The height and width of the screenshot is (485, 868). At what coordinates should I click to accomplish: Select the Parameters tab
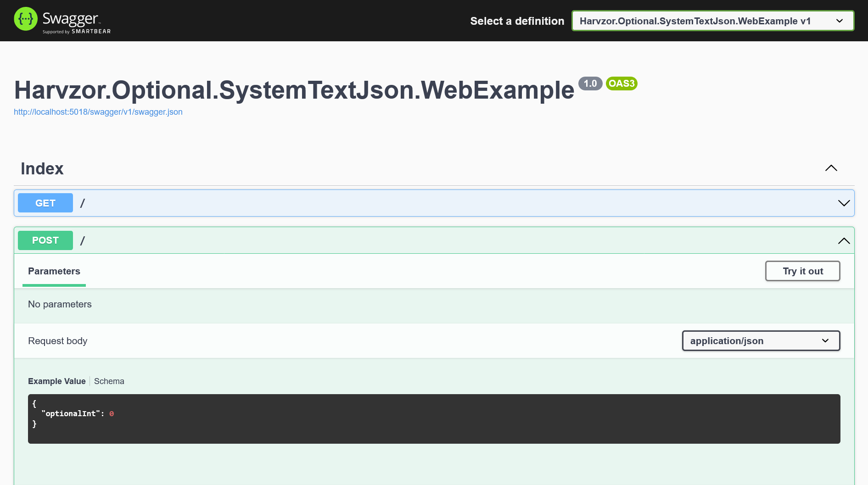pyautogui.click(x=54, y=271)
